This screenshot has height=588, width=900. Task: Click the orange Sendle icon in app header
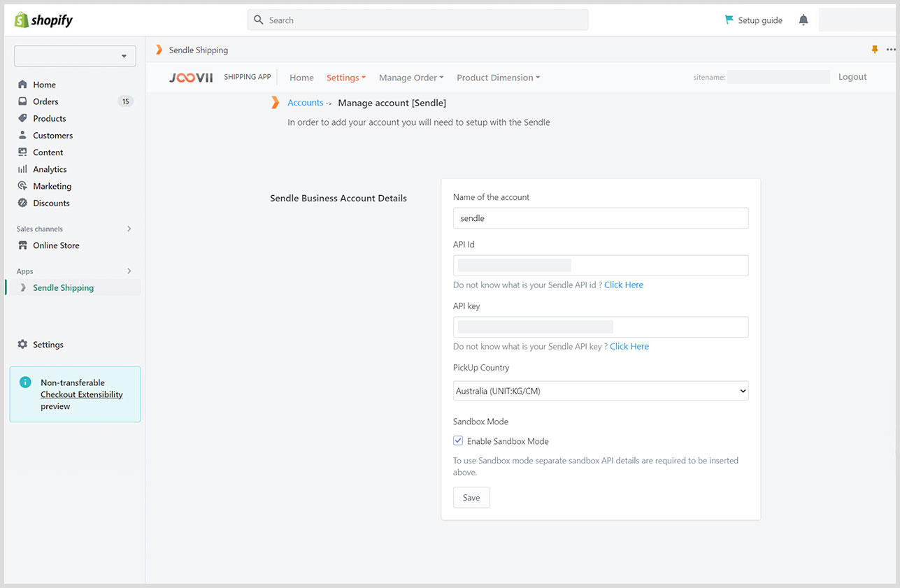[159, 50]
